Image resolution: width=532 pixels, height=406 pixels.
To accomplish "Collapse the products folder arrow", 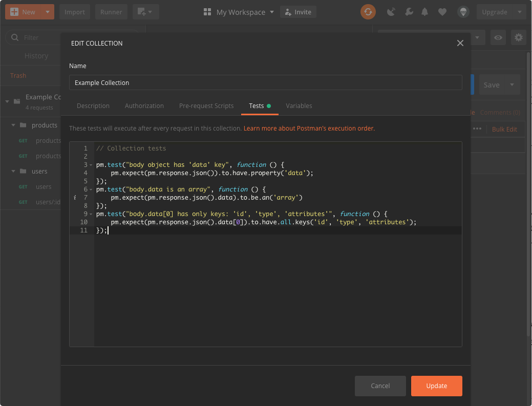I will click(x=13, y=125).
